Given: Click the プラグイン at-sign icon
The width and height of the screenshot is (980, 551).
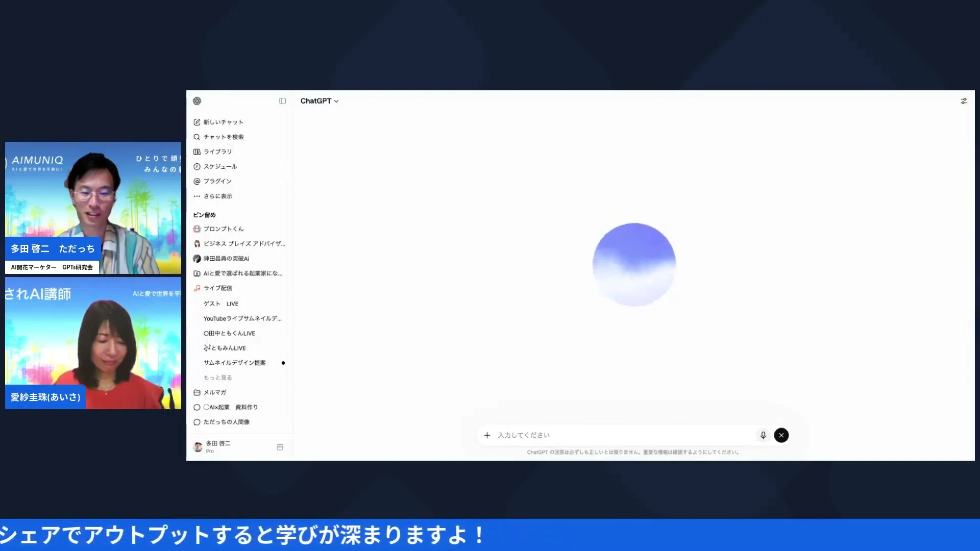Looking at the screenshot, I should 197,181.
